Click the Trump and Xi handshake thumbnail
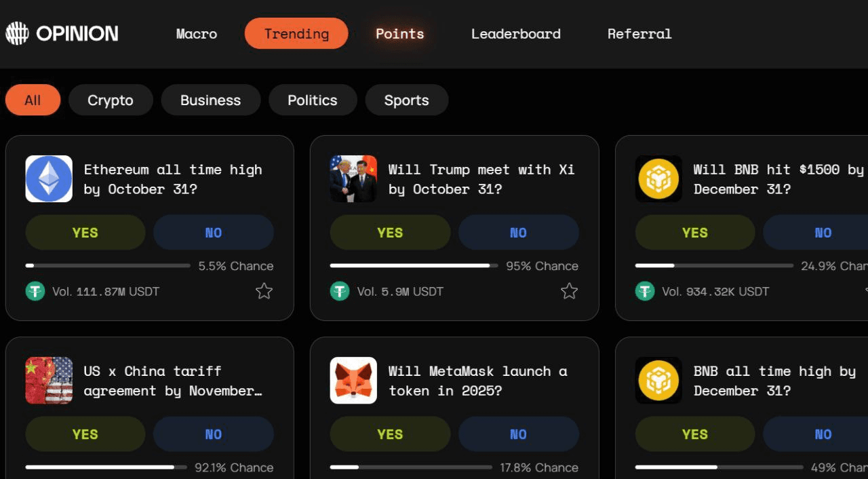Image resolution: width=868 pixels, height=479 pixels. pos(353,179)
